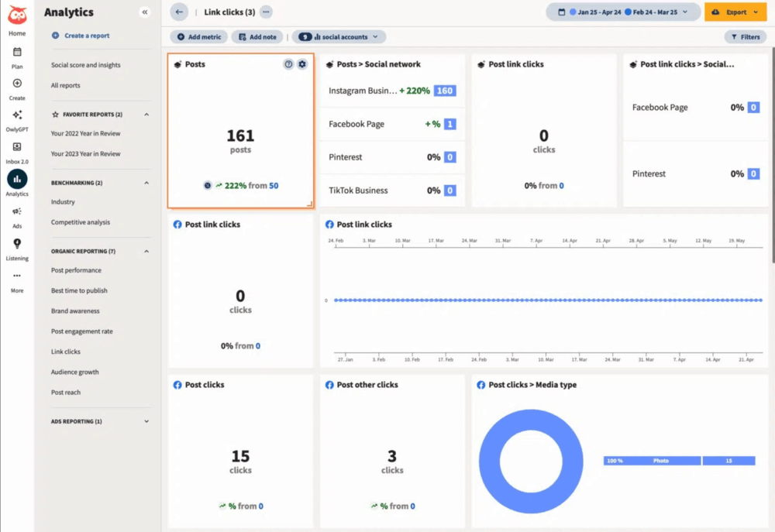Click the Export button
The image size is (775, 532).
[735, 12]
